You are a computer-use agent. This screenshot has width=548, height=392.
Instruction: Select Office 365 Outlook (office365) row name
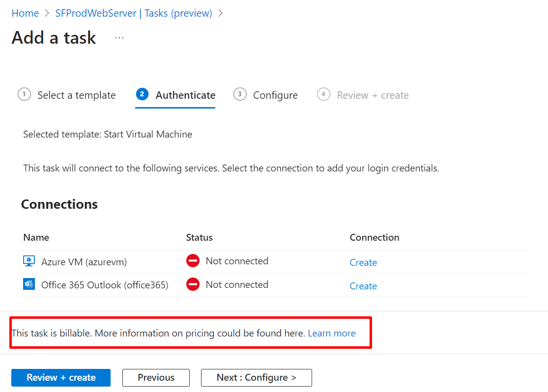click(105, 285)
